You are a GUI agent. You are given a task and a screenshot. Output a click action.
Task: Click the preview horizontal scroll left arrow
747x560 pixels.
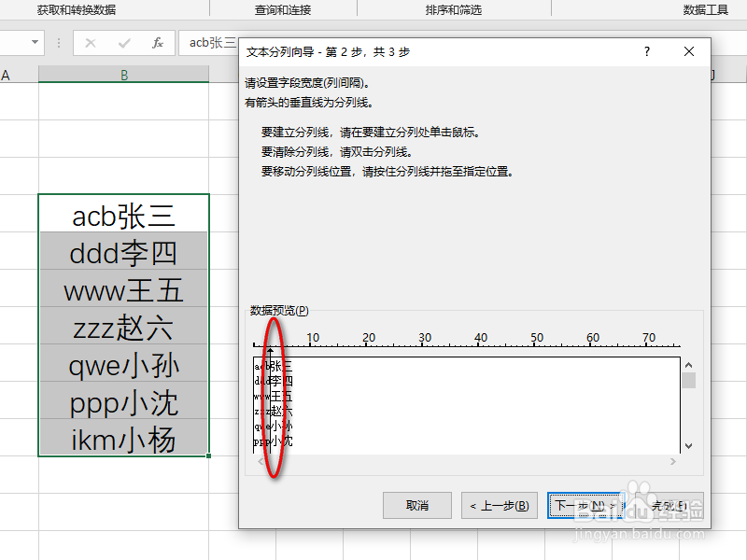pos(261,461)
